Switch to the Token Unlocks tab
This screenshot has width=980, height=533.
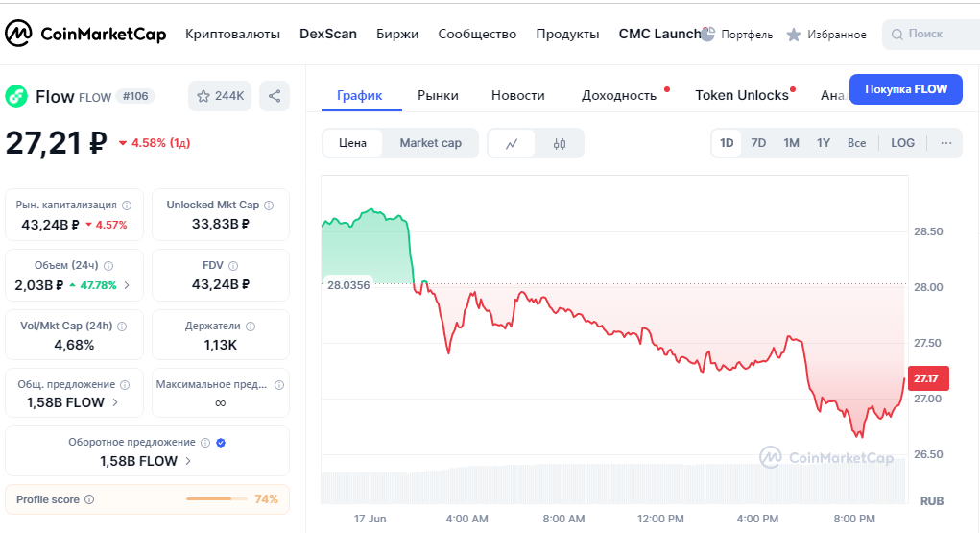[x=742, y=96]
